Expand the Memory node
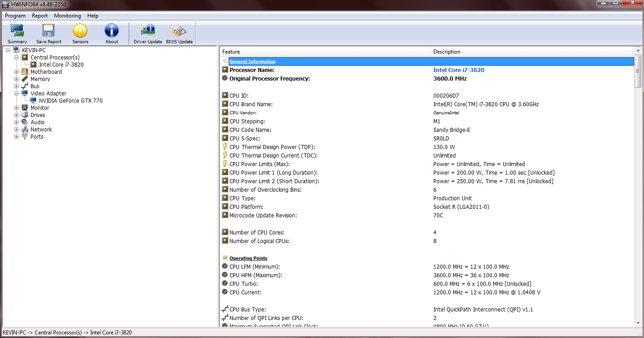644x338 pixels. pos(17,79)
